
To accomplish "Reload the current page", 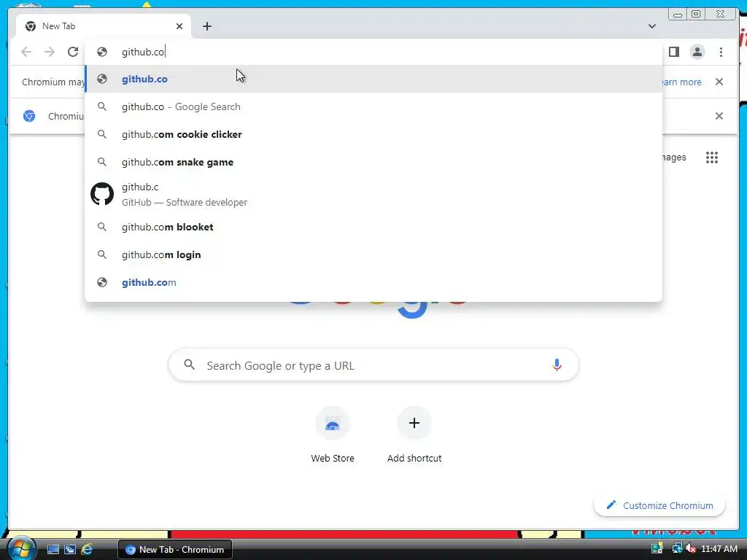I will click(73, 52).
